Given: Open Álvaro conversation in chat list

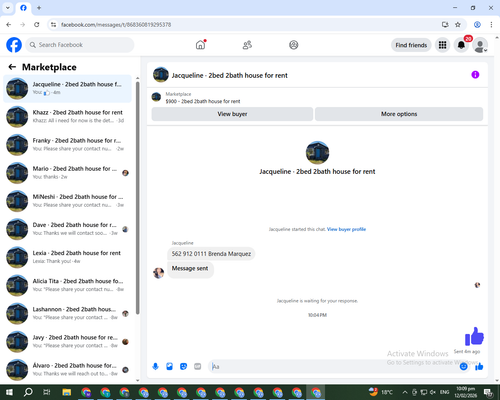Looking at the screenshot, I should pos(67,370).
